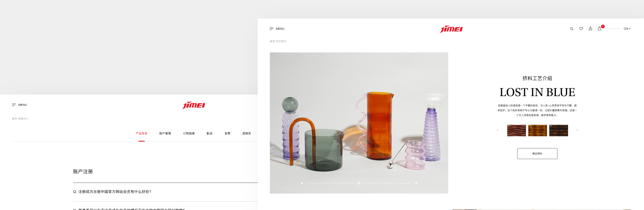Expand the CN language dropdown
The image size is (644, 210).
627,29
